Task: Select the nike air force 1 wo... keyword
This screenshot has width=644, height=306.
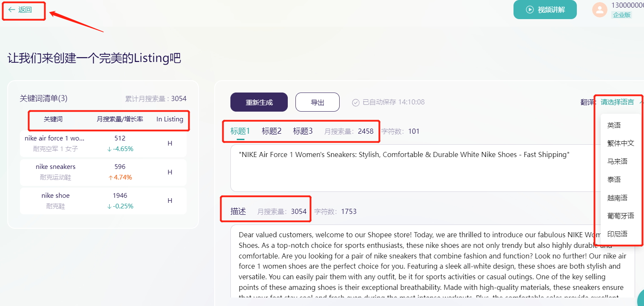Action: pos(55,138)
